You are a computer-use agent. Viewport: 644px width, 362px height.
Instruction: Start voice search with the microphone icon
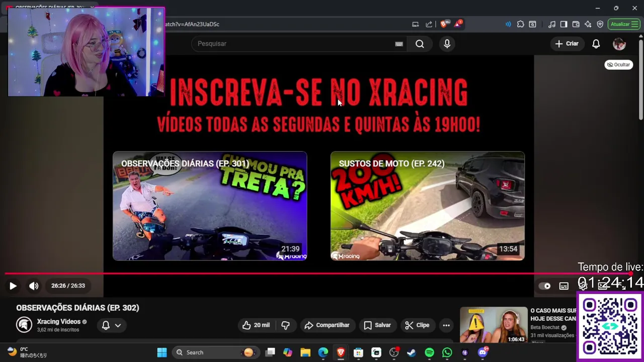coord(447,44)
